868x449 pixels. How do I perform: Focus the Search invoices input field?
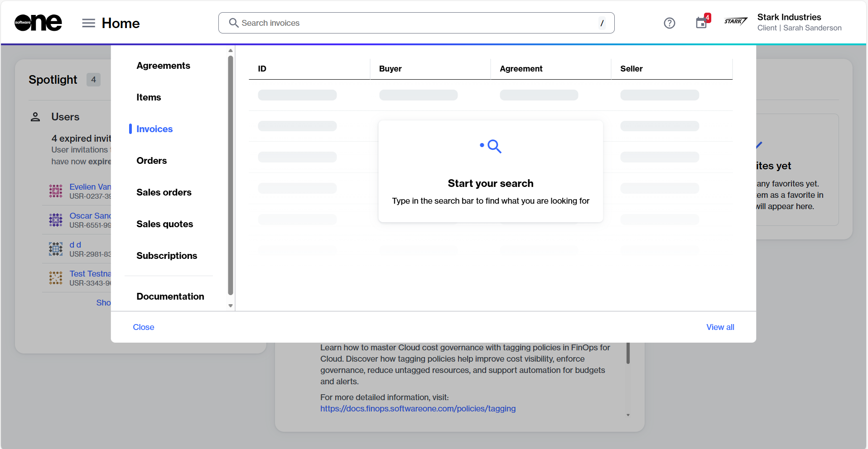pos(417,23)
